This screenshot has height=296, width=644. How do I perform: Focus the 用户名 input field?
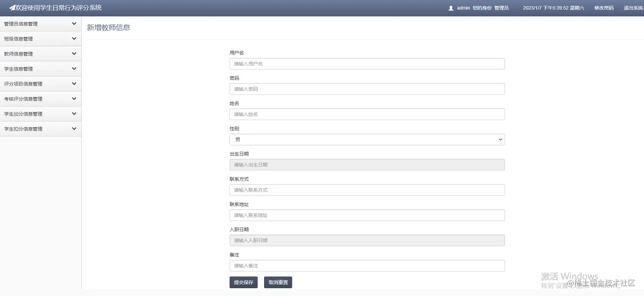(x=367, y=64)
